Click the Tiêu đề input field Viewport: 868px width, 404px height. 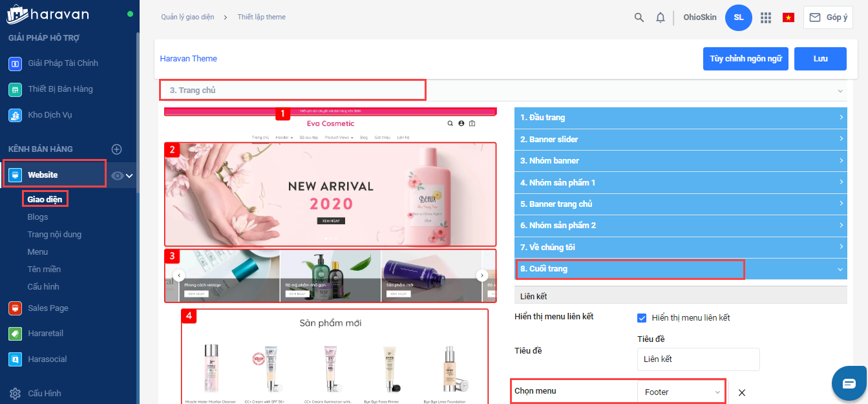tap(698, 359)
